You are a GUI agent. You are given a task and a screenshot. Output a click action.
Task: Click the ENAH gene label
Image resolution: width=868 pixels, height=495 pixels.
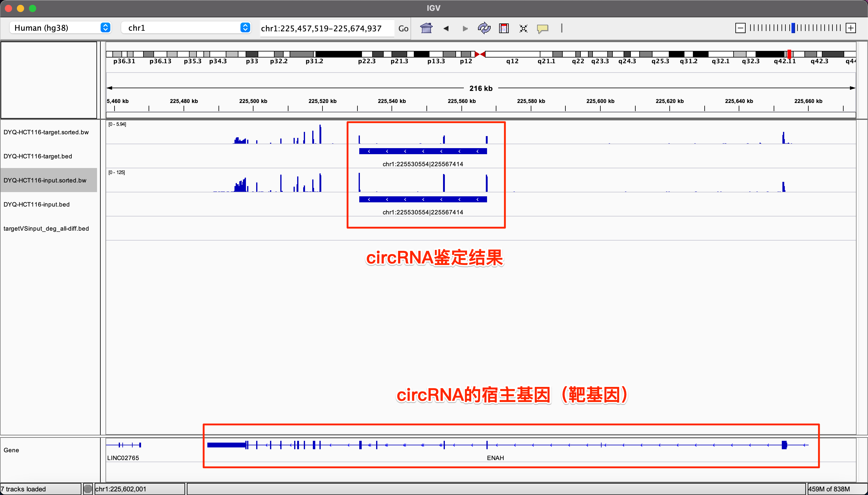tap(495, 458)
